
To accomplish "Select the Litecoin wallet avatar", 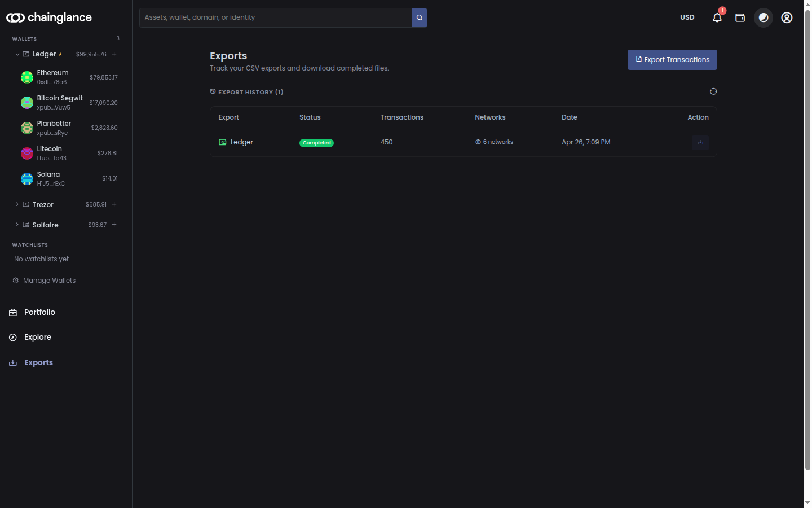I will coord(27,154).
